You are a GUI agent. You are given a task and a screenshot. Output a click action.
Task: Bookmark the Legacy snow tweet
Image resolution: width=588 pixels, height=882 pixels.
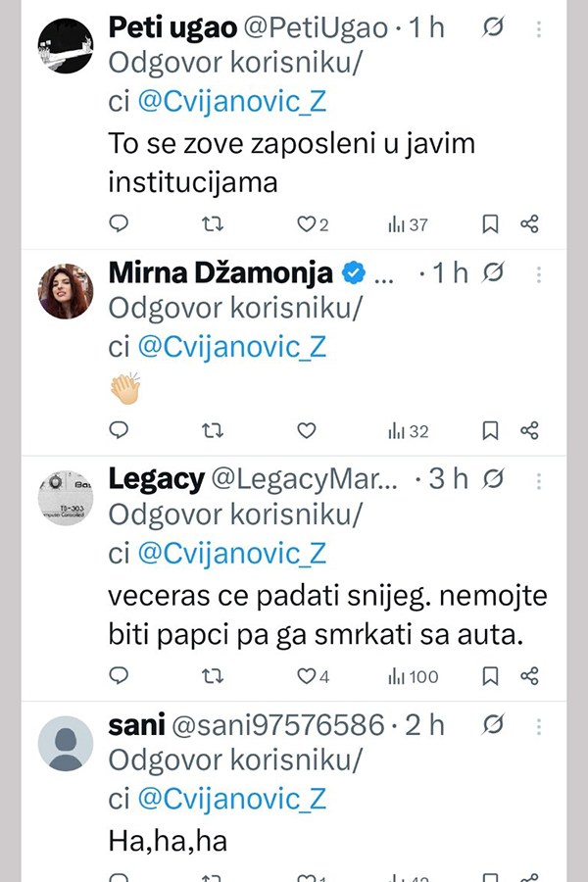tap(491, 676)
